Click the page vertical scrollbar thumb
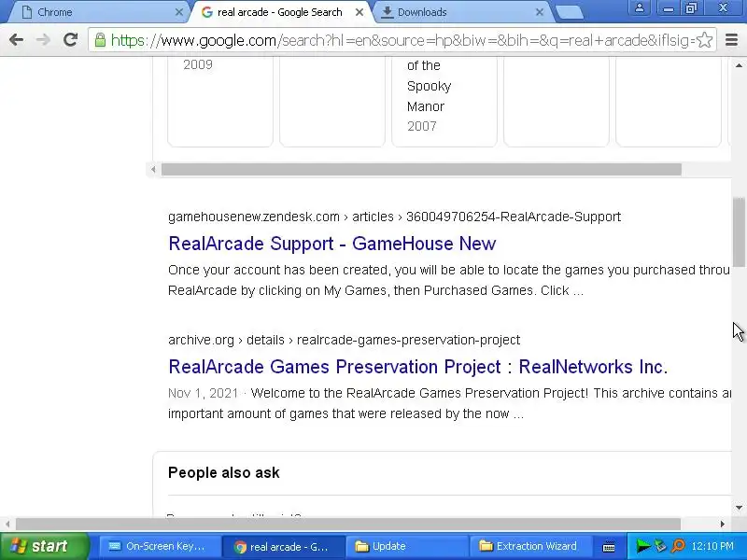The image size is (747, 560). (x=739, y=231)
